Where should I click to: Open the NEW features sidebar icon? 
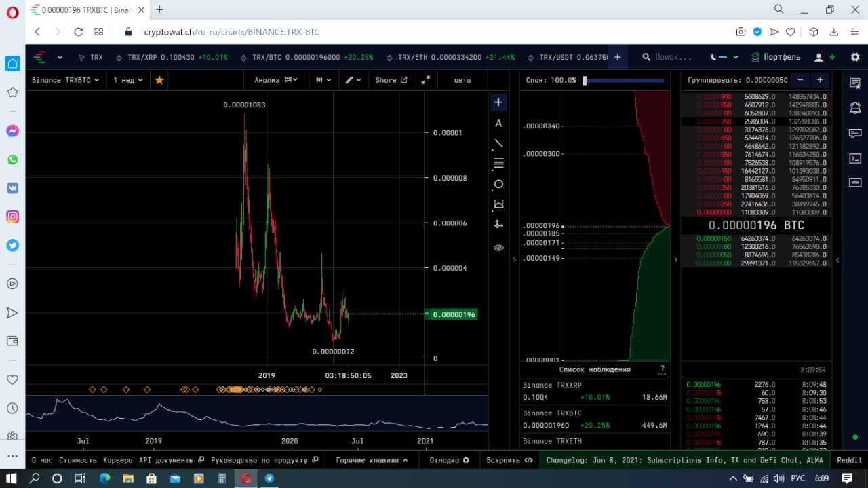tap(855, 183)
